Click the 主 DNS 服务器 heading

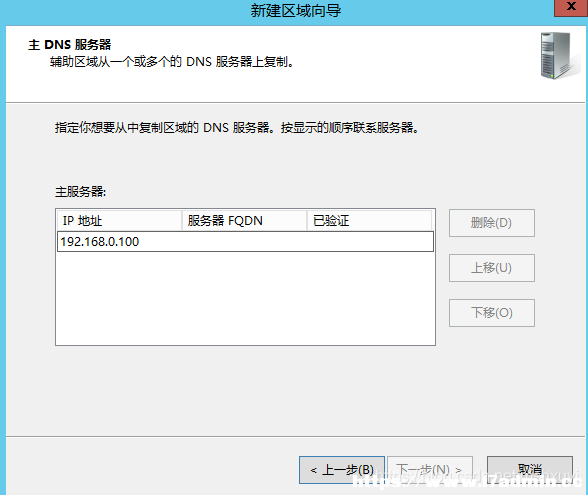point(70,45)
